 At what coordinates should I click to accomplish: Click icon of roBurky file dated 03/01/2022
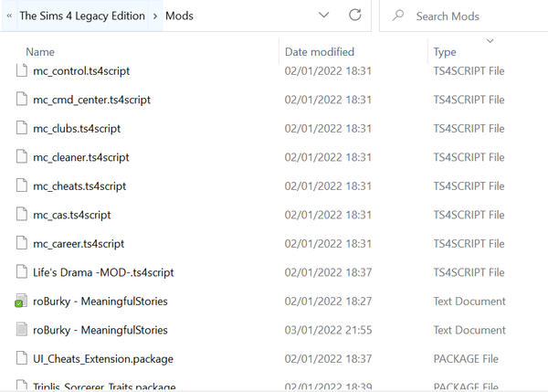coord(22,330)
